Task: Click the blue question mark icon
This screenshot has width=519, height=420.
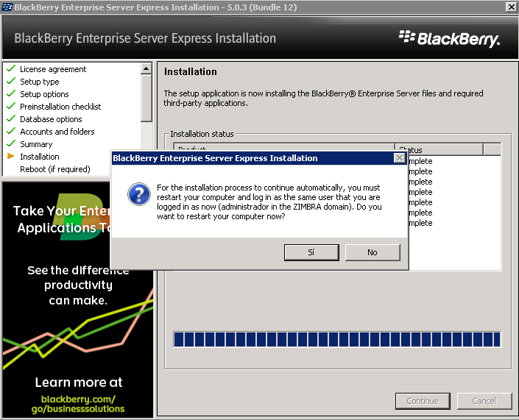Action: pyautogui.click(x=139, y=194)
